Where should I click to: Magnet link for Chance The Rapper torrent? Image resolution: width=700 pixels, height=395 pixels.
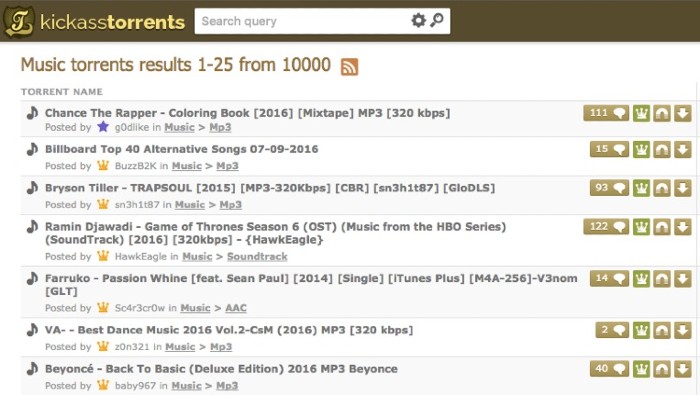point(662,113)
